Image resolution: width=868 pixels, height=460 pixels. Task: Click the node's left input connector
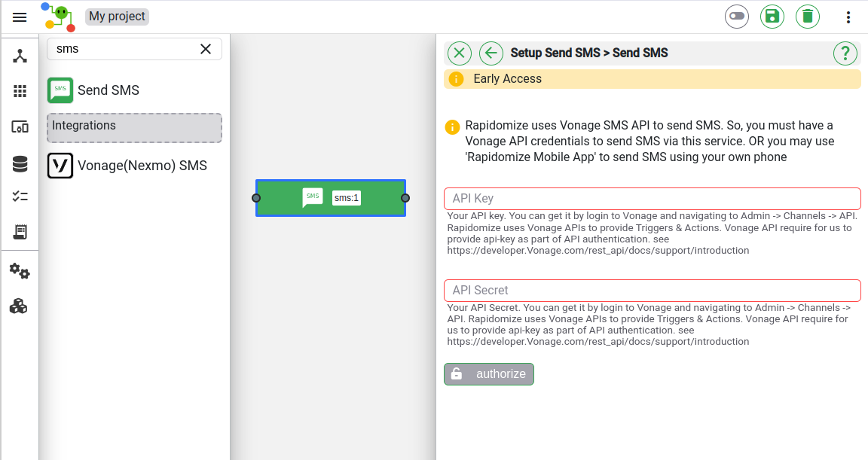255,198
